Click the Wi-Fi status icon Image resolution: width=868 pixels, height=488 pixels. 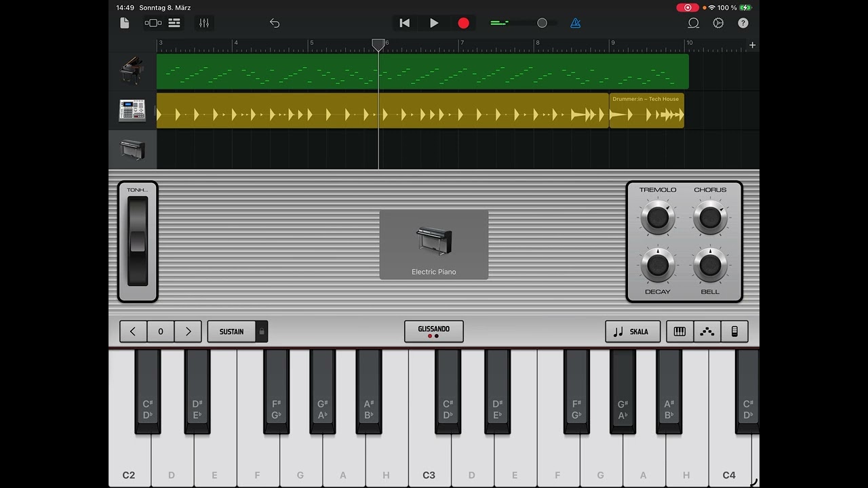point(711,7)
